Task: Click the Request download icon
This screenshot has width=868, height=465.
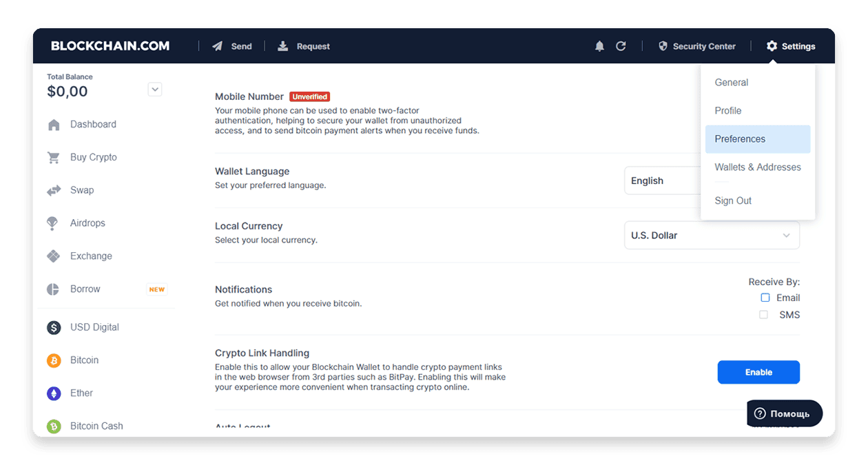Action: (282, 46)
